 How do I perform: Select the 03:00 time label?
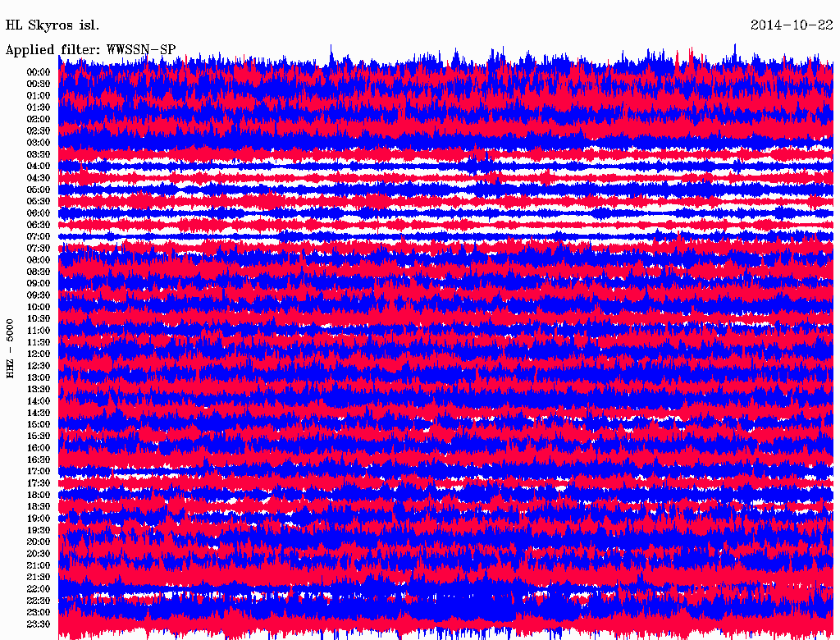point(38,143)
